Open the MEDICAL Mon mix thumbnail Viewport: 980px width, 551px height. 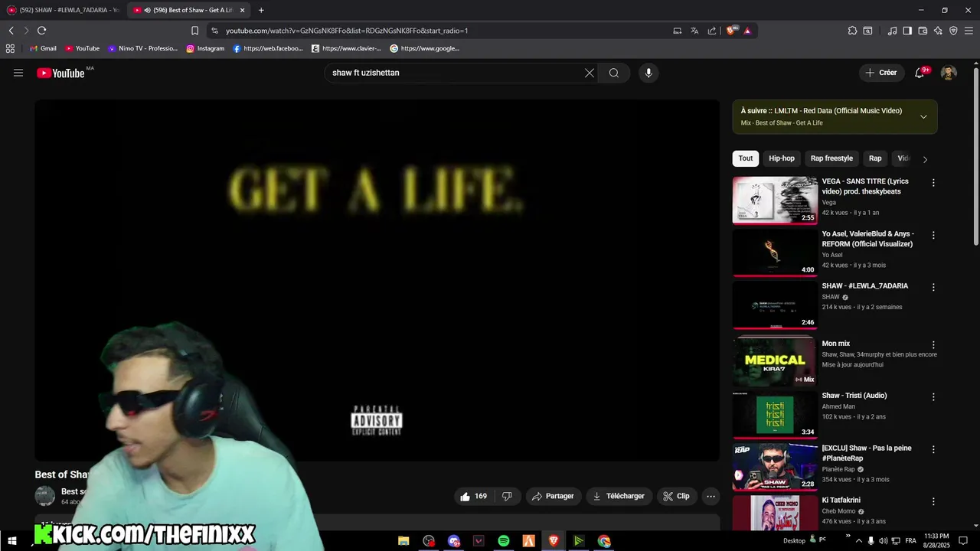tap(775, 361)
